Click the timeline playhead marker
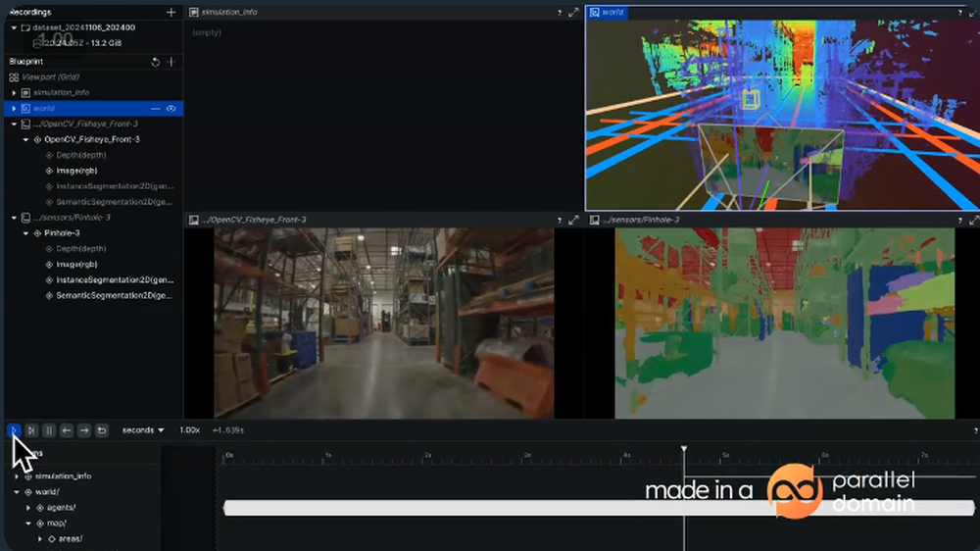 (684, 449)
